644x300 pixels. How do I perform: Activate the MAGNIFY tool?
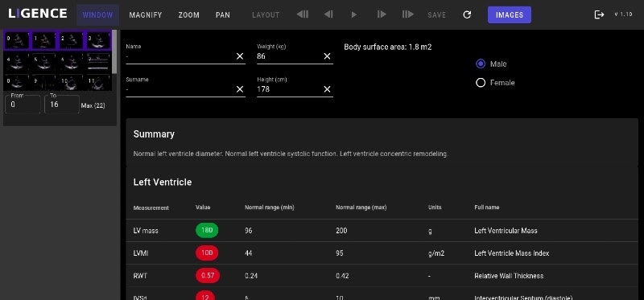click(x=146, y=15)
